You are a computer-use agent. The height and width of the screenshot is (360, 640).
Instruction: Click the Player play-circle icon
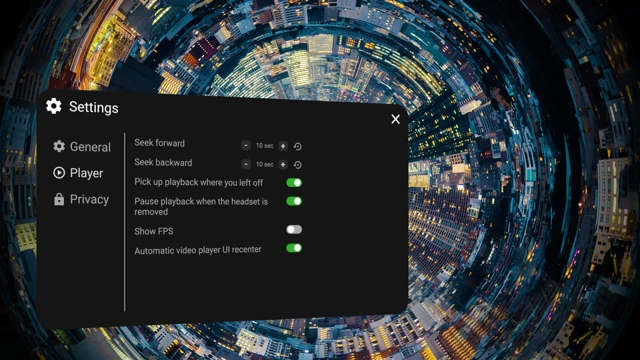(x=59, y=173)
